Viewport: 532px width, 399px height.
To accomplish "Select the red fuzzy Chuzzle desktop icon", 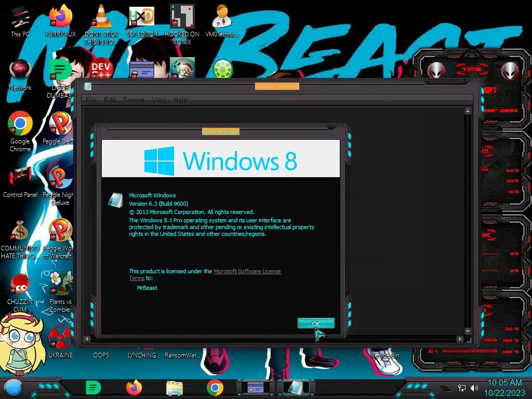I will click(20, 293).
